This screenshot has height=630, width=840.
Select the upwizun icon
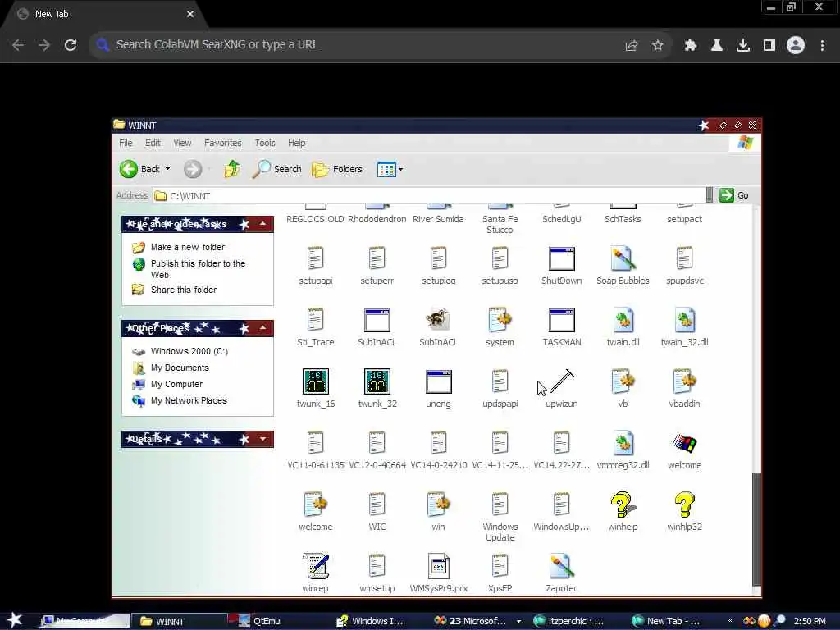click(561, 381)
